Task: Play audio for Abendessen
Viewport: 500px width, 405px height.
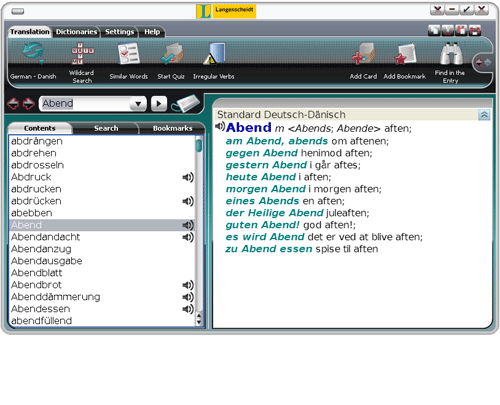Action: [188, 309]
